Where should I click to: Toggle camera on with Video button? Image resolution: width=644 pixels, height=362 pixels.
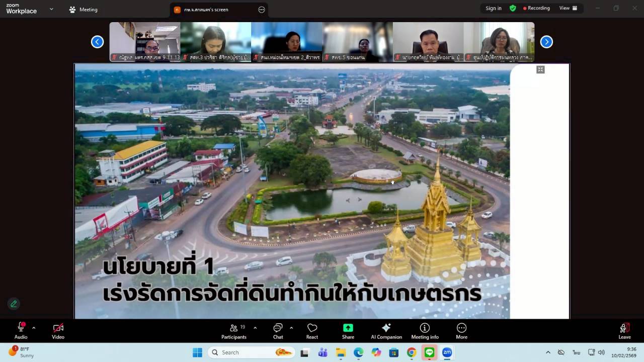pos(58,330)
